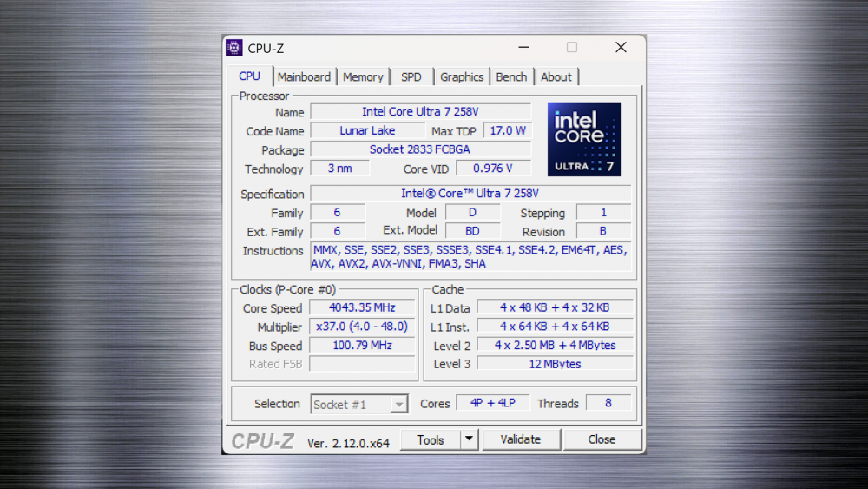The image size is (868, 489).
Task: Click the 3 nm technology value
Action: [340, 169]
